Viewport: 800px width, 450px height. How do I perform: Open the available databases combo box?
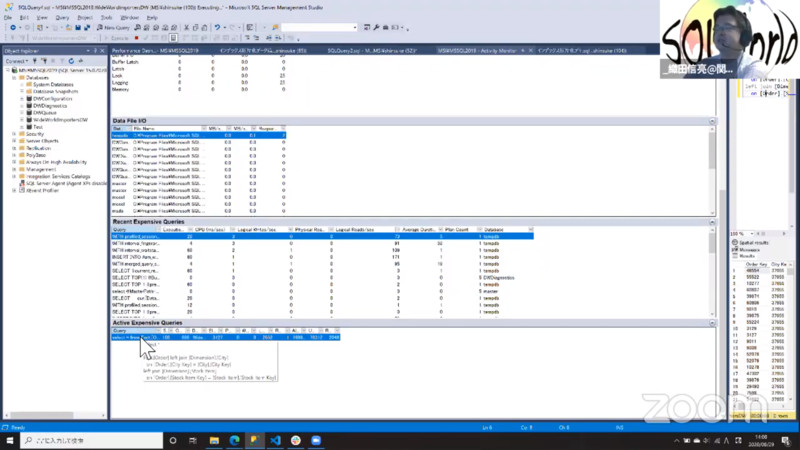[62, 38]
